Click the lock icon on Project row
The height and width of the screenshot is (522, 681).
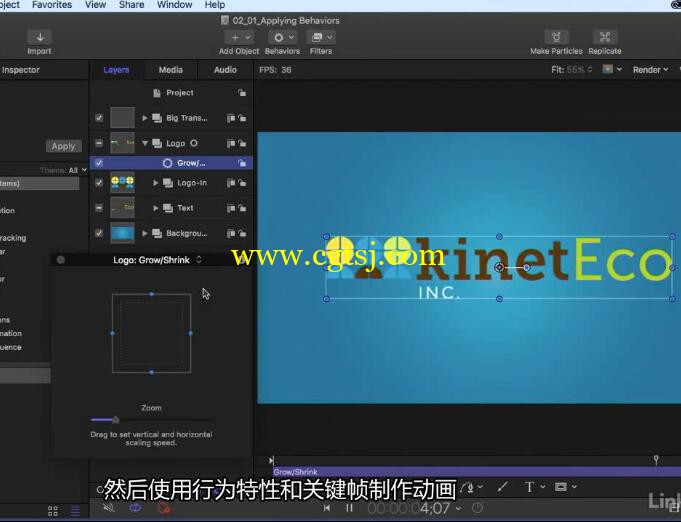pyautogui.click(x=242, y=93)
